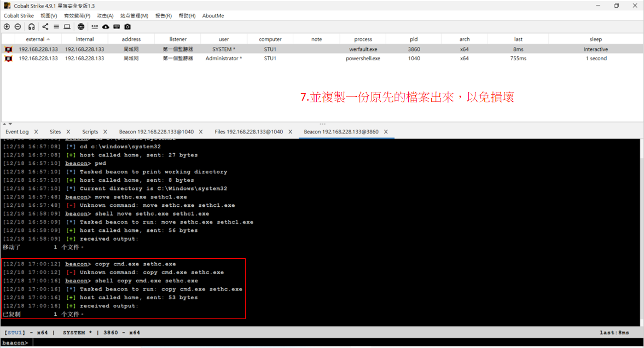Open the 帮助(H) menu
Image resolution: width=644 pixels, height=348 pixels.
pos(187,16)
